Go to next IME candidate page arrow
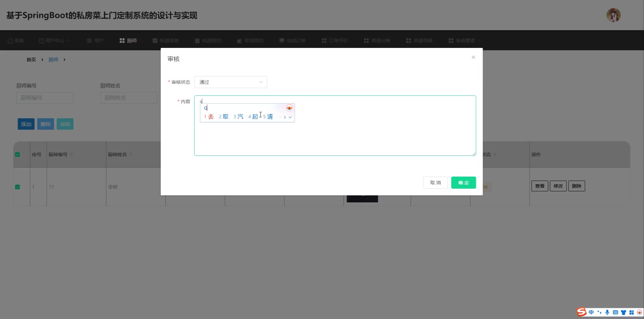The height and width of the screenshot is (319, 644). [x=285, y=117]
